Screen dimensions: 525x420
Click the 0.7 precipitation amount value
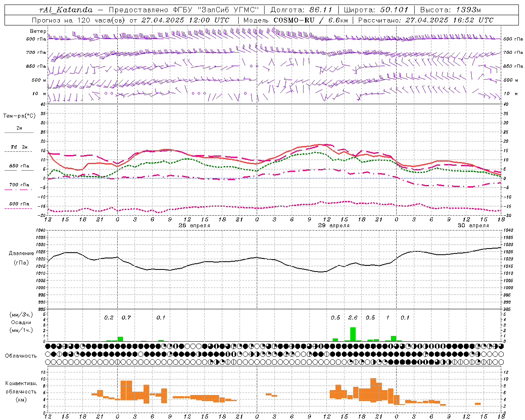(x=126, y=318)
